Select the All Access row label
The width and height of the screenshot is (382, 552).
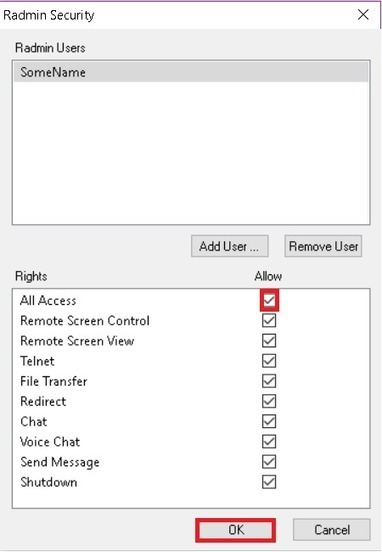[x=48, y=300]
